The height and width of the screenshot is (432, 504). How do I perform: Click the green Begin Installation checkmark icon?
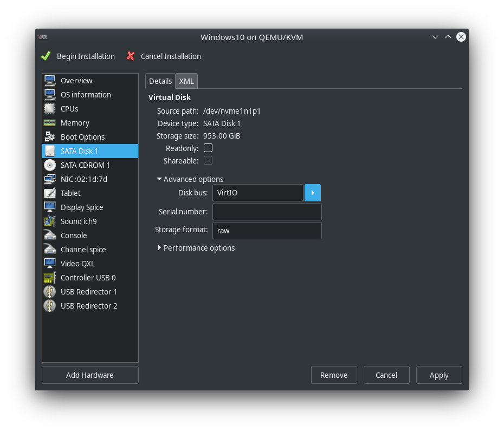[x=46, y=56]
